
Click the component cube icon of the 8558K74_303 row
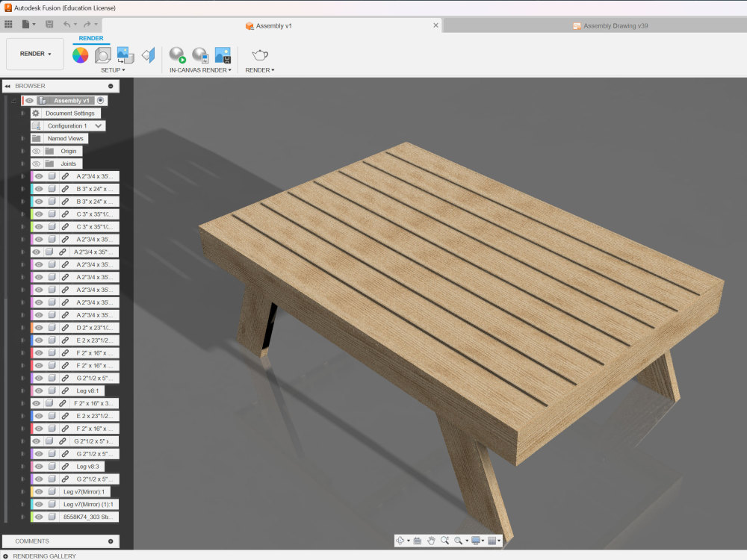click(x=52, y=517)
